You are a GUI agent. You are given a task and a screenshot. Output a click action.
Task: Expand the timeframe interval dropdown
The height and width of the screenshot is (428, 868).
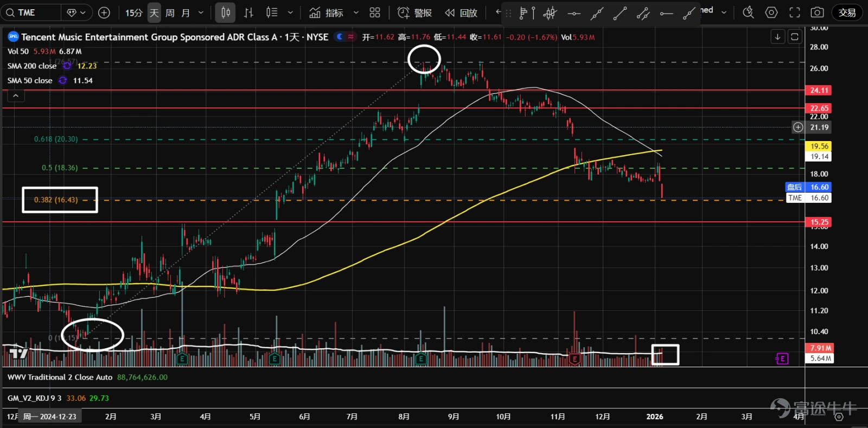coord(201,12)
